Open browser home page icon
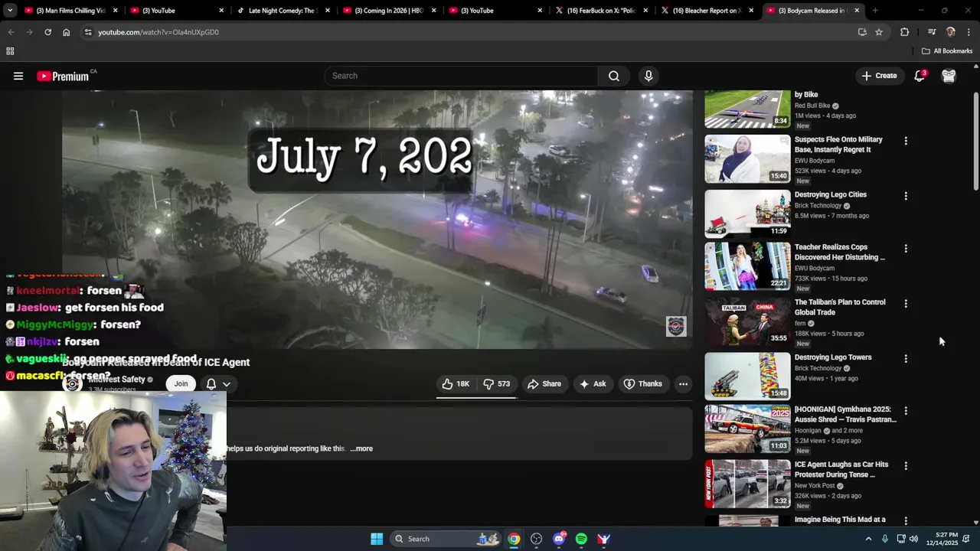980x551 pixels. click(66, 32)
